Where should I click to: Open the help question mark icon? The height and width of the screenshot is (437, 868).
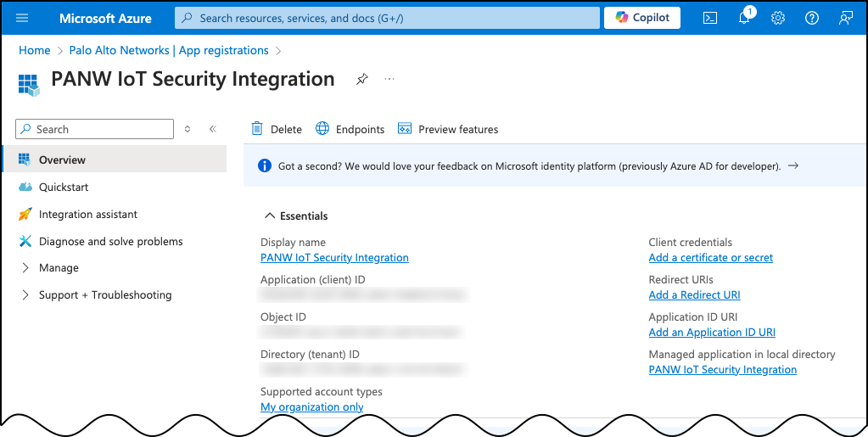[x=811, y=18]
